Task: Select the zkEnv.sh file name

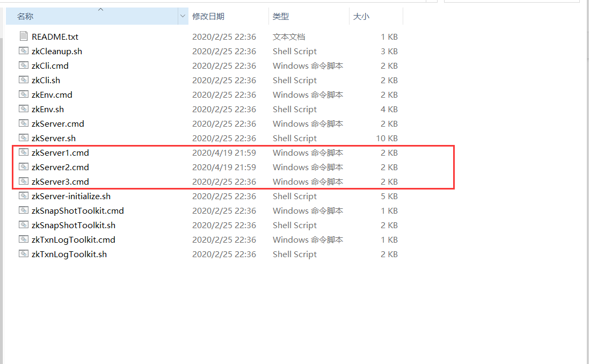Action: point(48,110)
